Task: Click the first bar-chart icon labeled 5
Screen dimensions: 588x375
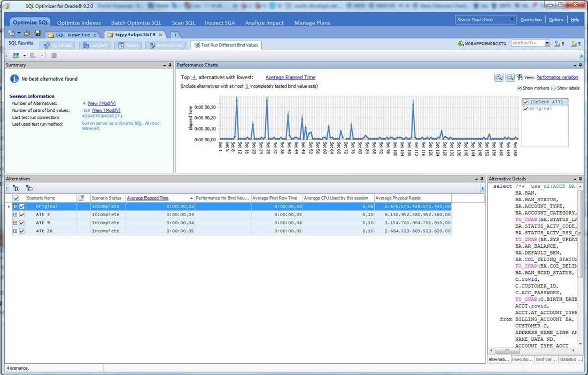Action: [x=558, y=44]
